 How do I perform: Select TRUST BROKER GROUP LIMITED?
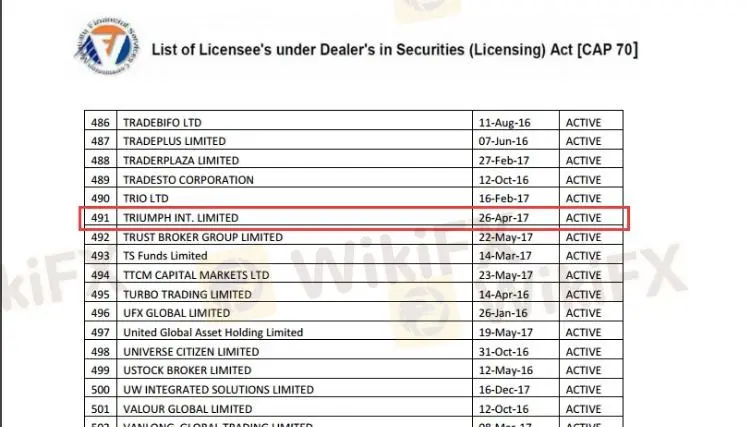202,237
